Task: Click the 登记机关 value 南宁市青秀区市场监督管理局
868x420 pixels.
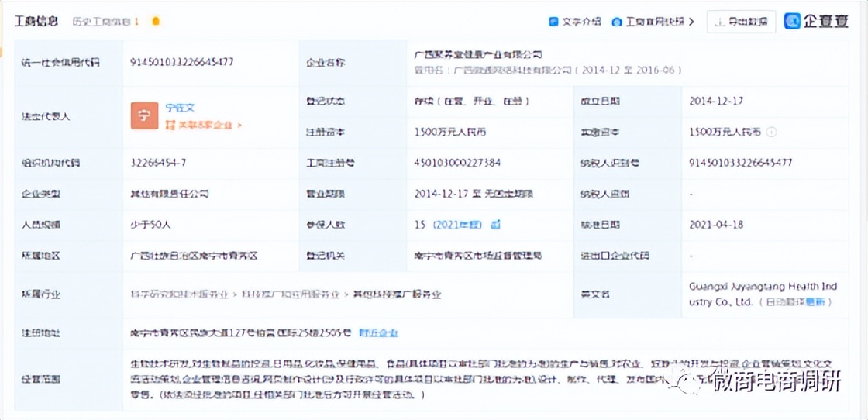Action: tap(477, 256)
